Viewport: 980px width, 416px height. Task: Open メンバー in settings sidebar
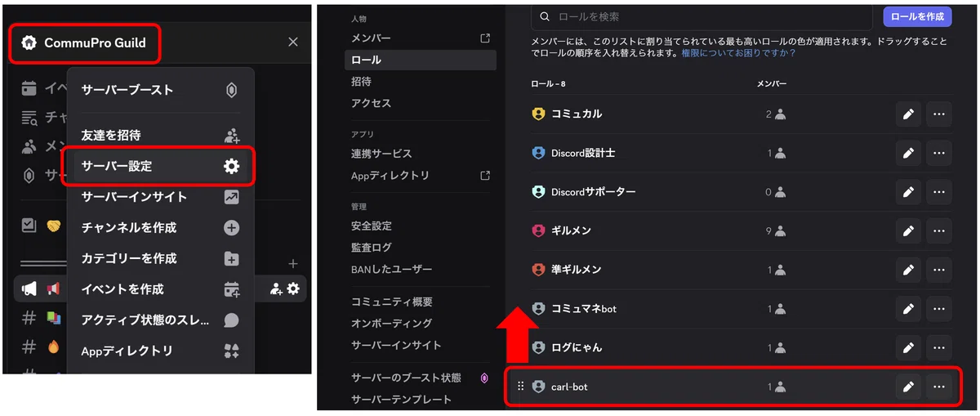(x=421, y=38)
